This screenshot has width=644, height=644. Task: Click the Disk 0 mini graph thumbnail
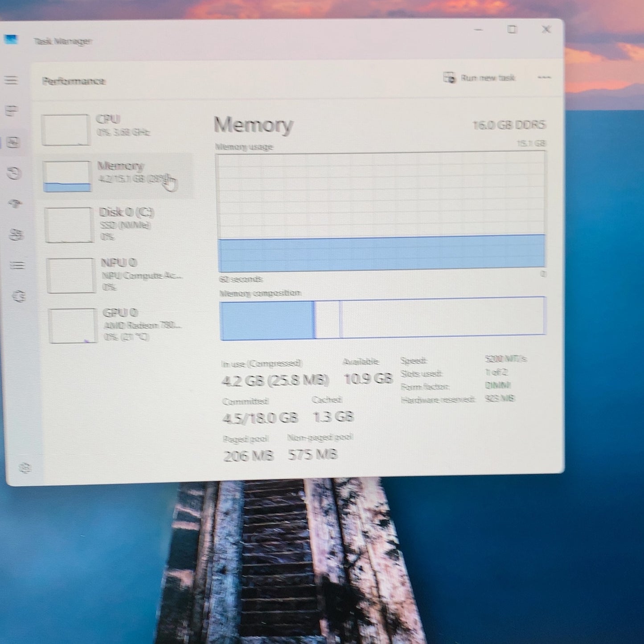click(x=69, y=225)
